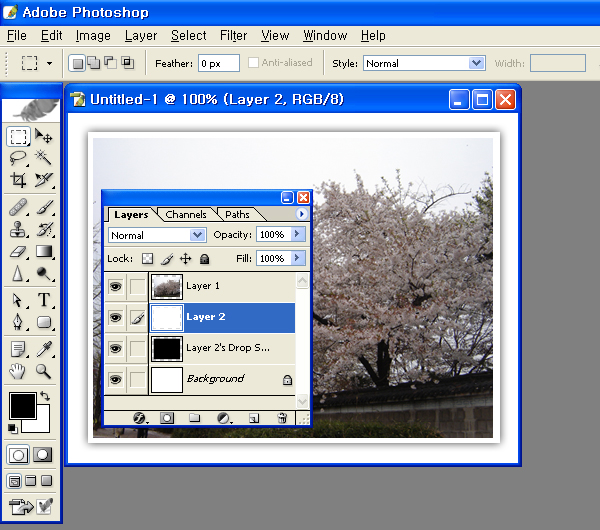Select the Brush tool
Viewport: 600px width, 530px height.
43,207
